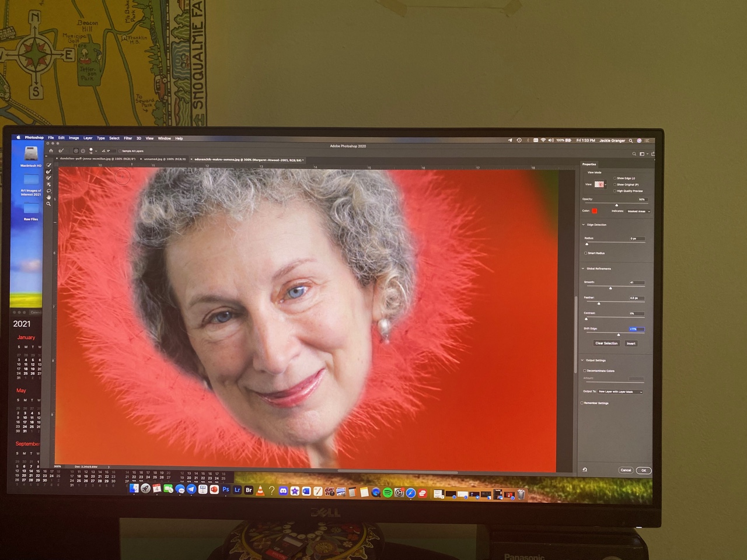Enable Sample All Layers checkbox

[120, 151]
